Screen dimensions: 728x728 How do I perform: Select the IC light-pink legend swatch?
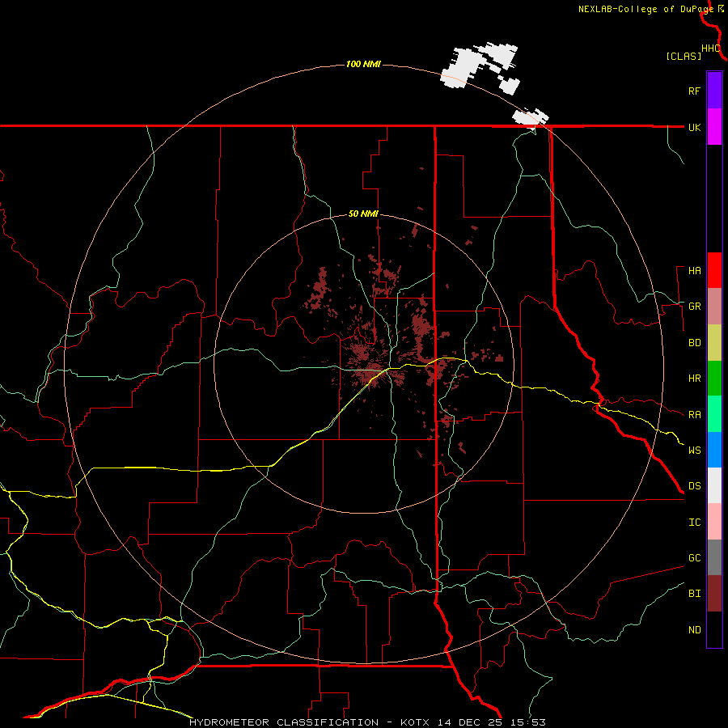(714, 522)
